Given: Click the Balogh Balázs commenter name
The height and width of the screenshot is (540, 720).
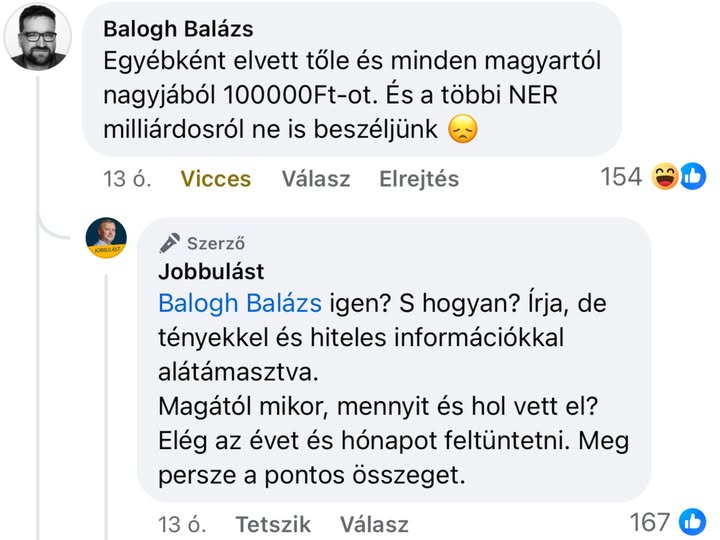Looking at the screenshot, I should (177, 29).
